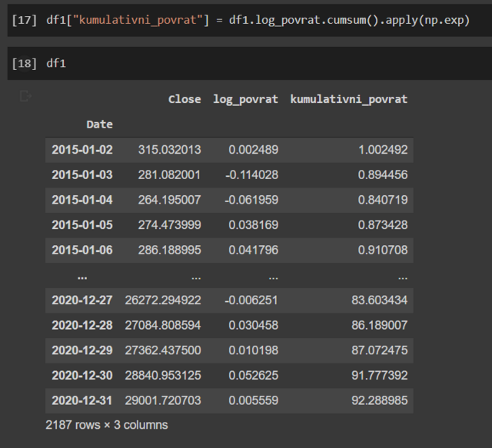The width and height of the screenshot is (492, 448).
Task: Click the date 2015-01-03
Action: click(82, 175)
